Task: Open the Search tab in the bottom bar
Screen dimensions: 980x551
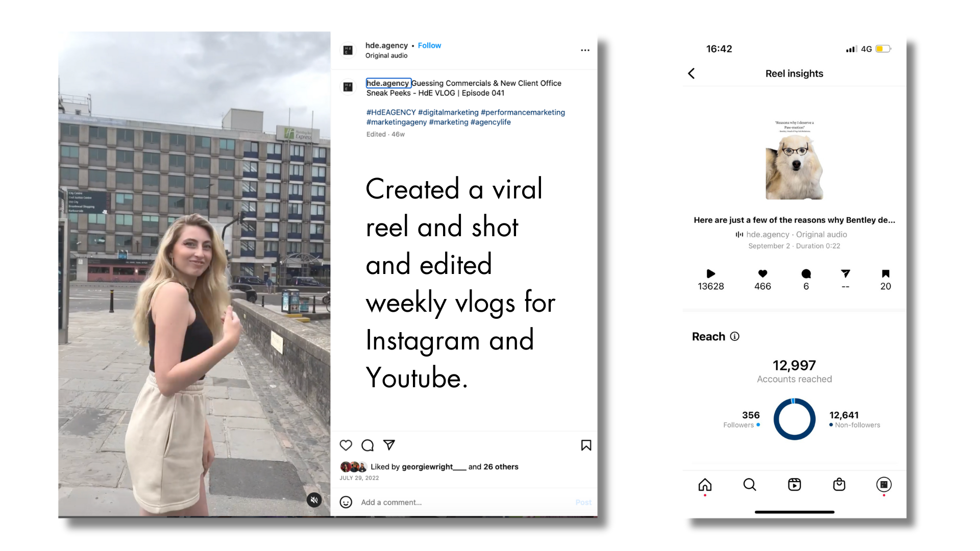Action: [749, 484]
